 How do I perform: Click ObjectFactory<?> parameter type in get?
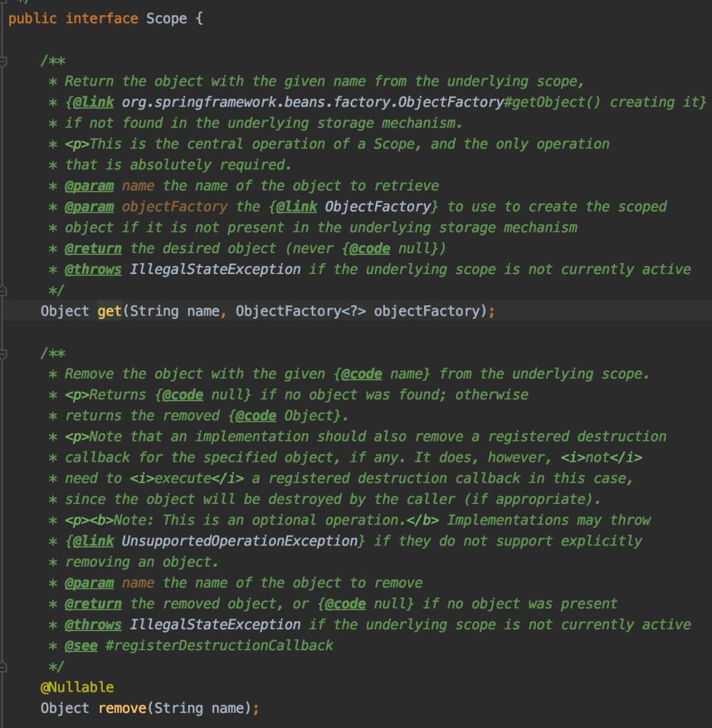click(301, 311)
